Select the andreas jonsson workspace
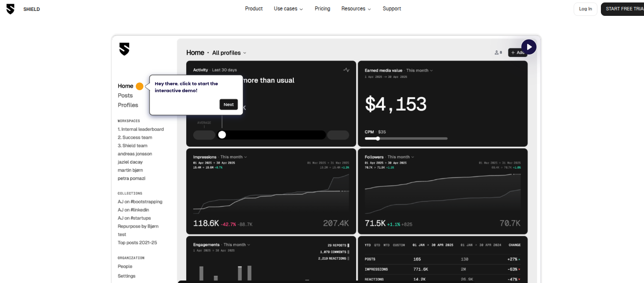 (x=135, y=154)
